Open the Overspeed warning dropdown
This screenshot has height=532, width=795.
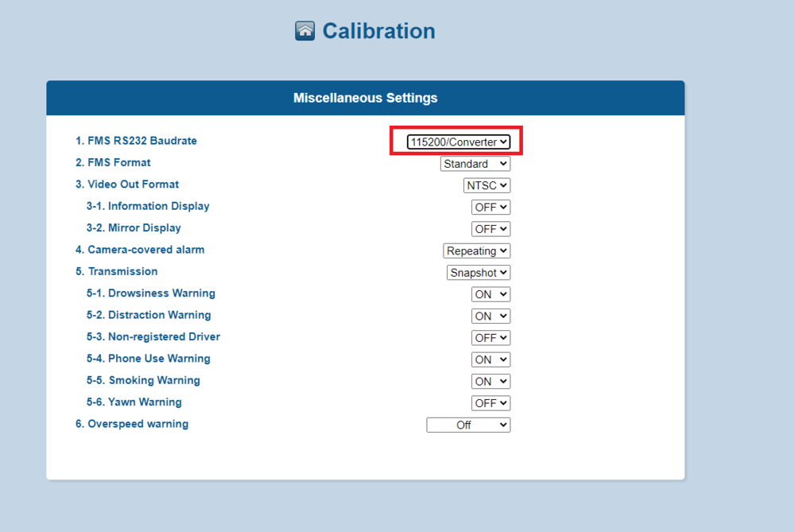[468, 424]
